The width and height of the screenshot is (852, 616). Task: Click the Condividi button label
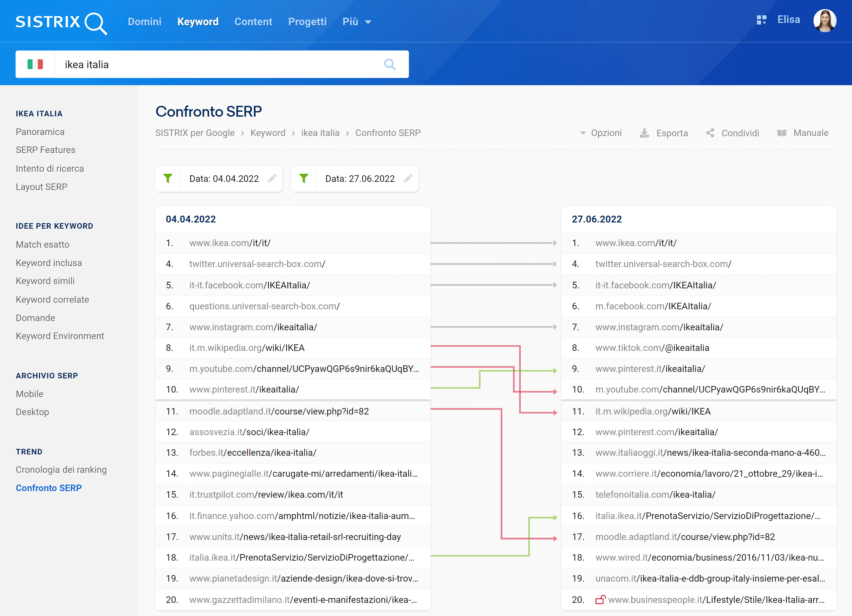740,133
